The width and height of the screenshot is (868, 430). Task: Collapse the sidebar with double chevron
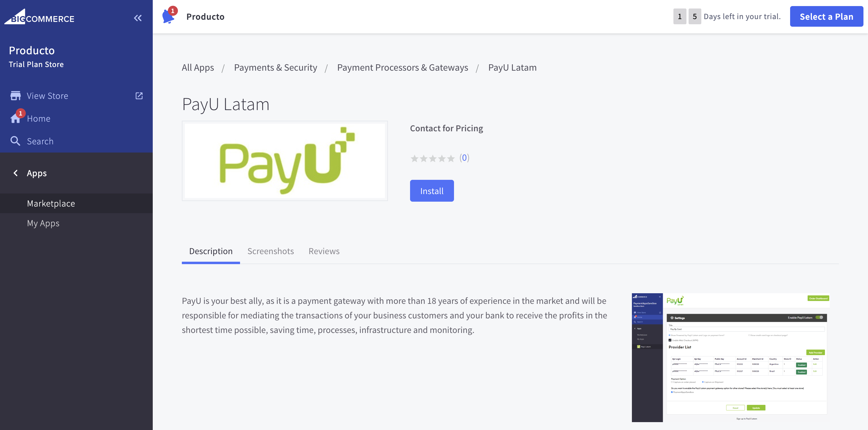point(138,18)
